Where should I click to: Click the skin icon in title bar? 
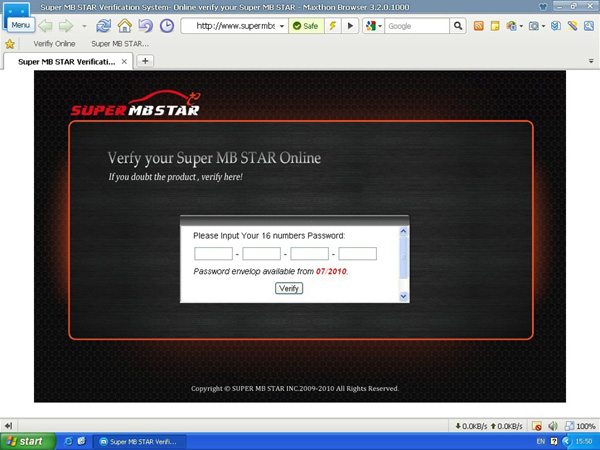pyautogui.click(x=543, y=6)
